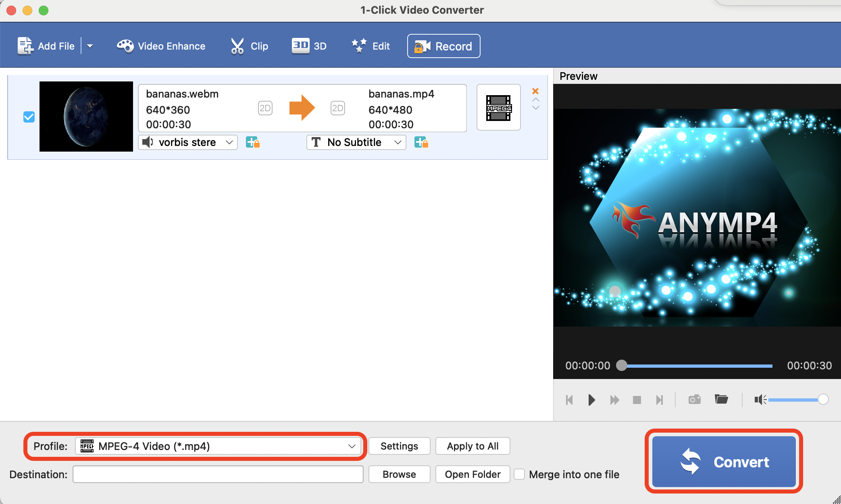
Task: Play the preview video
Action: click(591, 400)
